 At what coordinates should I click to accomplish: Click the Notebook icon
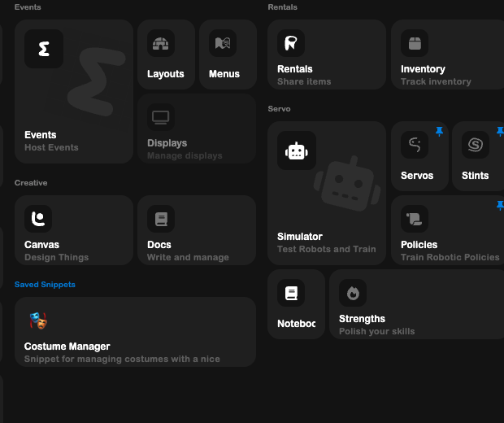pyautogui.click(x=291, y=293)
